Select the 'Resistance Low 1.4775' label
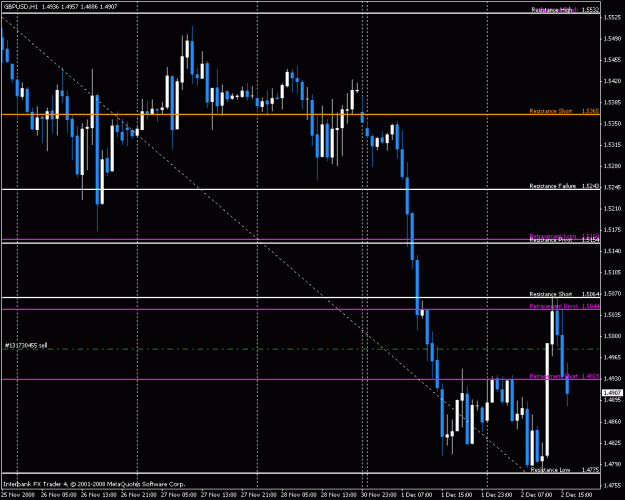625x500 pixels. pos(565,470)
